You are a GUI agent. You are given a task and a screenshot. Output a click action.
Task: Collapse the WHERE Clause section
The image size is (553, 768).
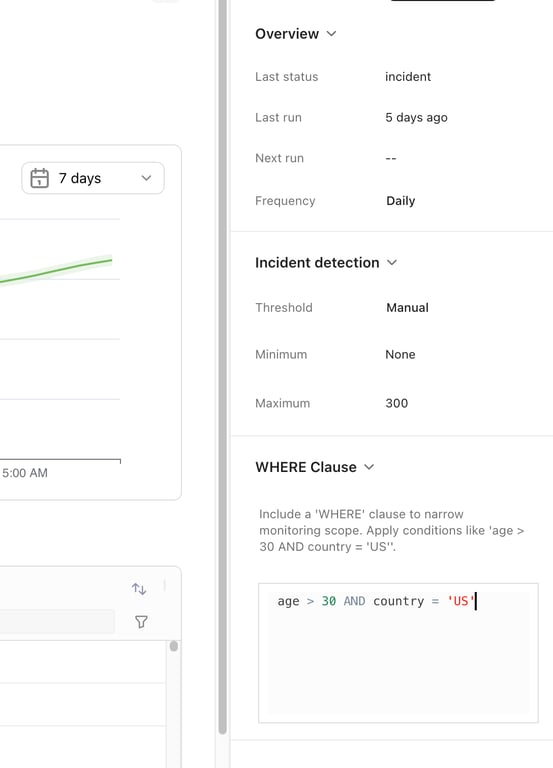369,467
